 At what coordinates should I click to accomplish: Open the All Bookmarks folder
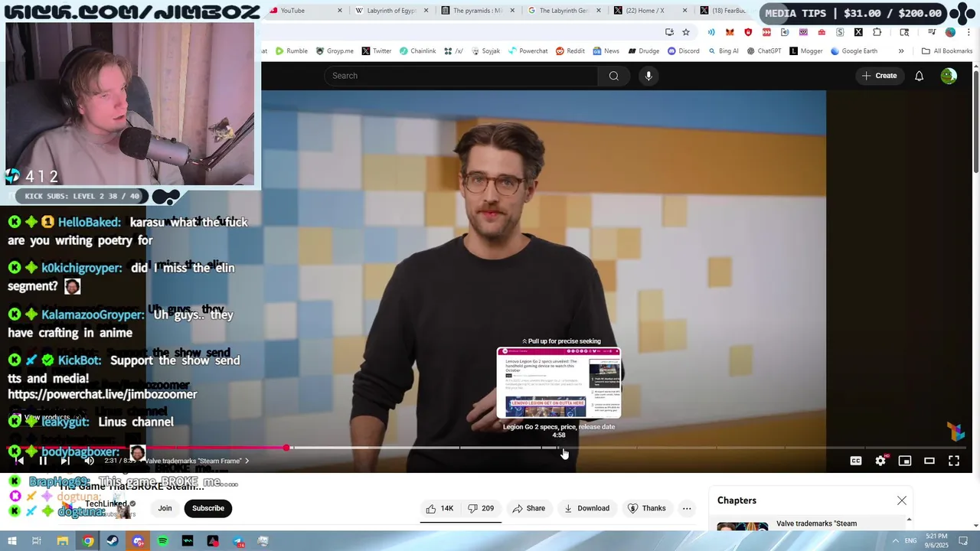click(946, 51)
